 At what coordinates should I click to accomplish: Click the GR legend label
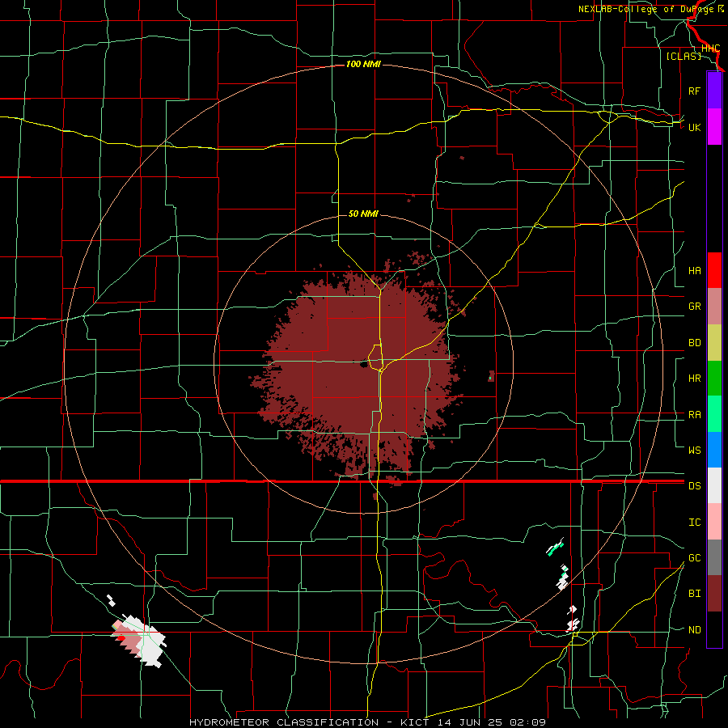click(x=694, y=307)
